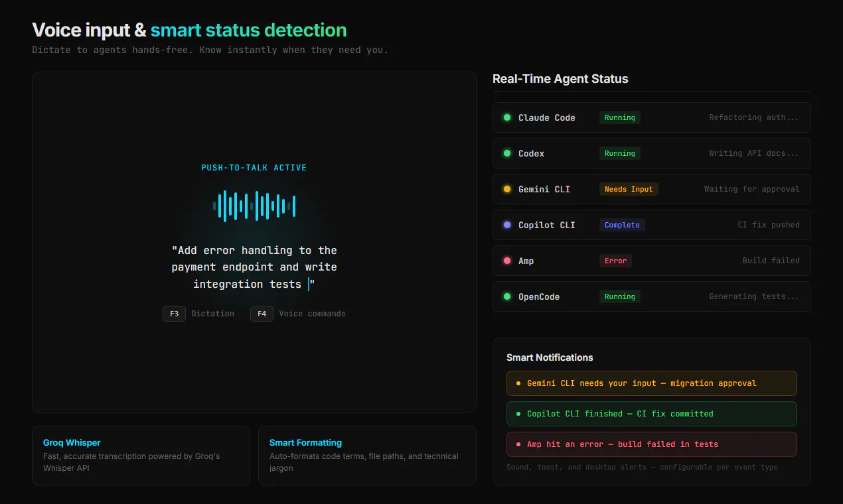Click the Smart Notifications heading
The height and width of the screenshot is (504, 843).
coord(550,357)
